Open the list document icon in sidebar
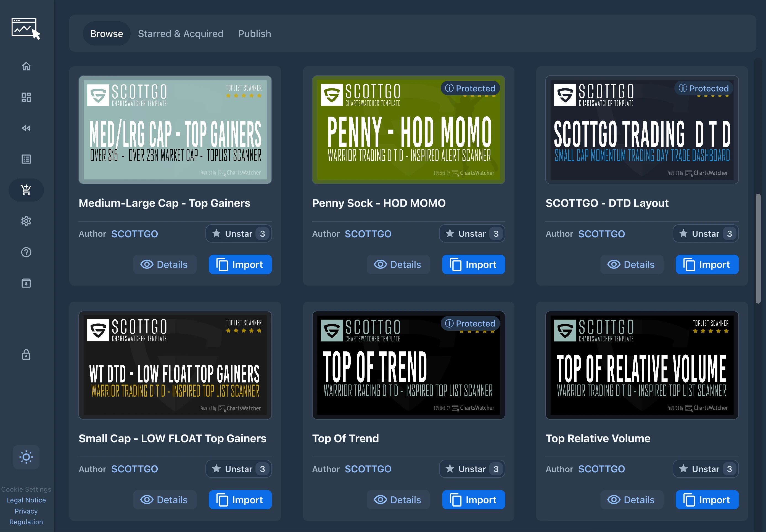The height and width of the screenshot is (532, 766). click(x=26, y=159)
